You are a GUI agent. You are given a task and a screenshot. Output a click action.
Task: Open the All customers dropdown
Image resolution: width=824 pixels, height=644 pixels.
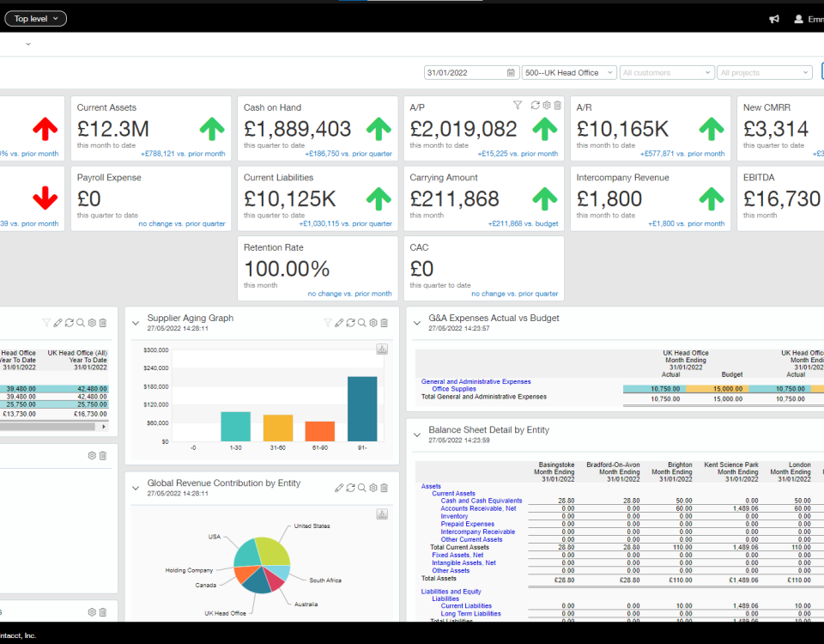pos(667,72)
